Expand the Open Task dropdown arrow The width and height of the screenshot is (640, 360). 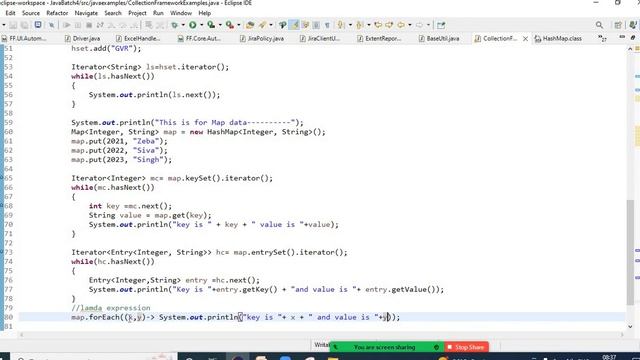point(271,25)
